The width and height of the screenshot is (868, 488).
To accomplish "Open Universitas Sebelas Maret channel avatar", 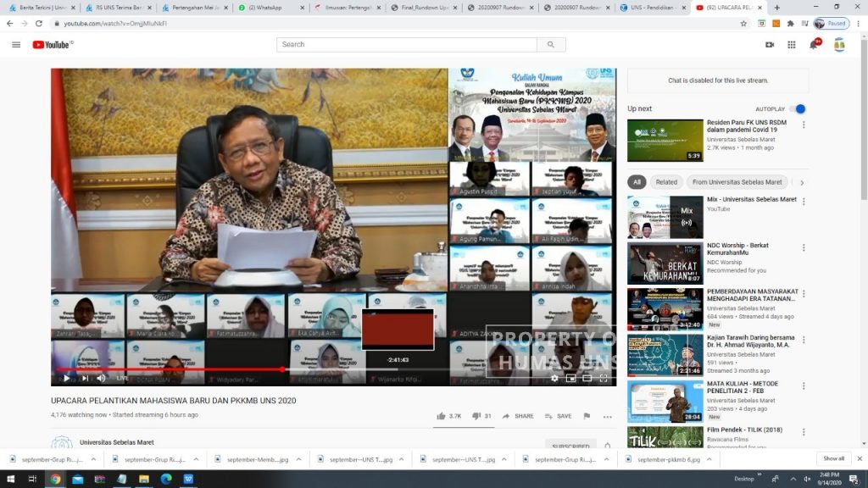I will click(61, 443).
